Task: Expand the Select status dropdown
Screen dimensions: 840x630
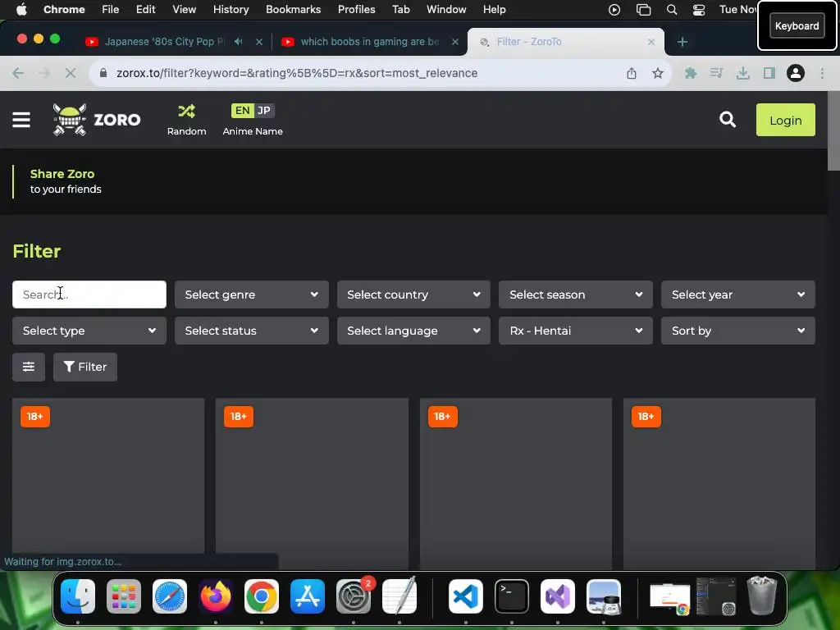Action: tap(251, 331)
